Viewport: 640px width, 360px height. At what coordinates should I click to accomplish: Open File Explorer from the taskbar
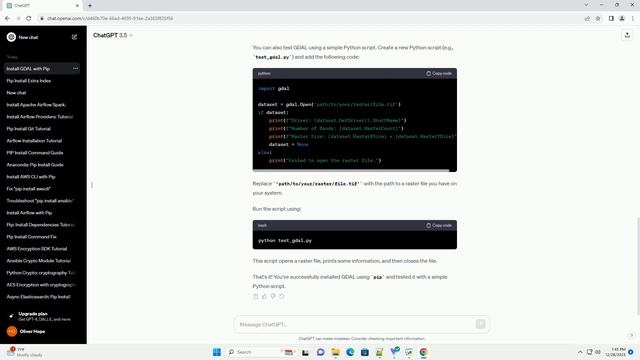pos(336,352)
